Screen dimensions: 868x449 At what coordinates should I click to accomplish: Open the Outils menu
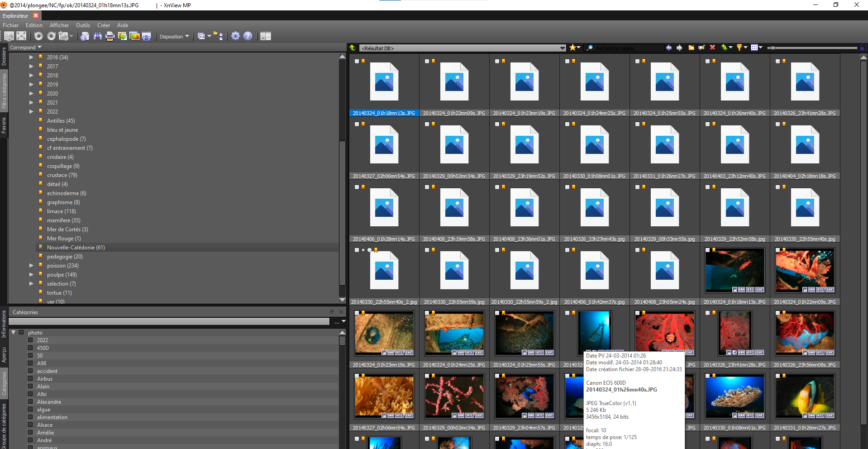pyautogui.click(x=83, y=25)
